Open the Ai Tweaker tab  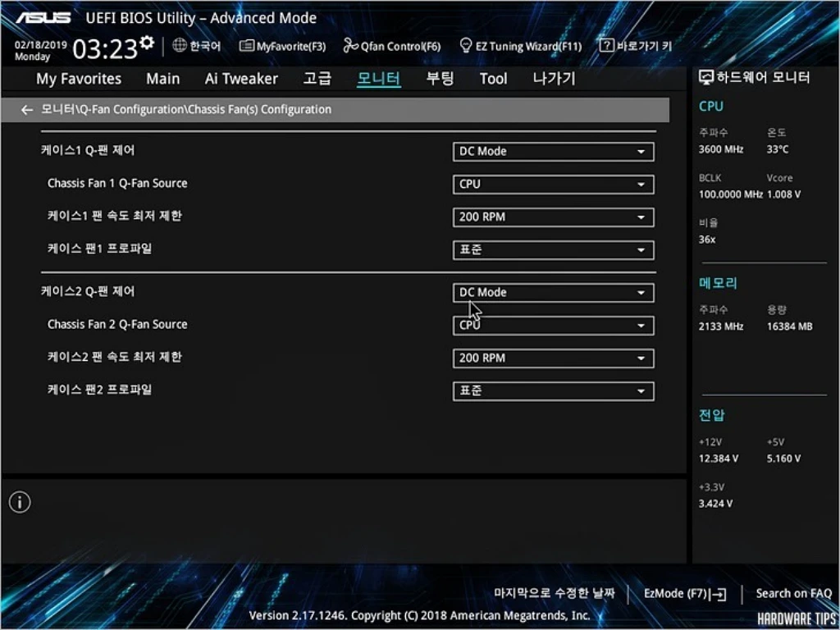pyautogui.click(x=241, y=80)
